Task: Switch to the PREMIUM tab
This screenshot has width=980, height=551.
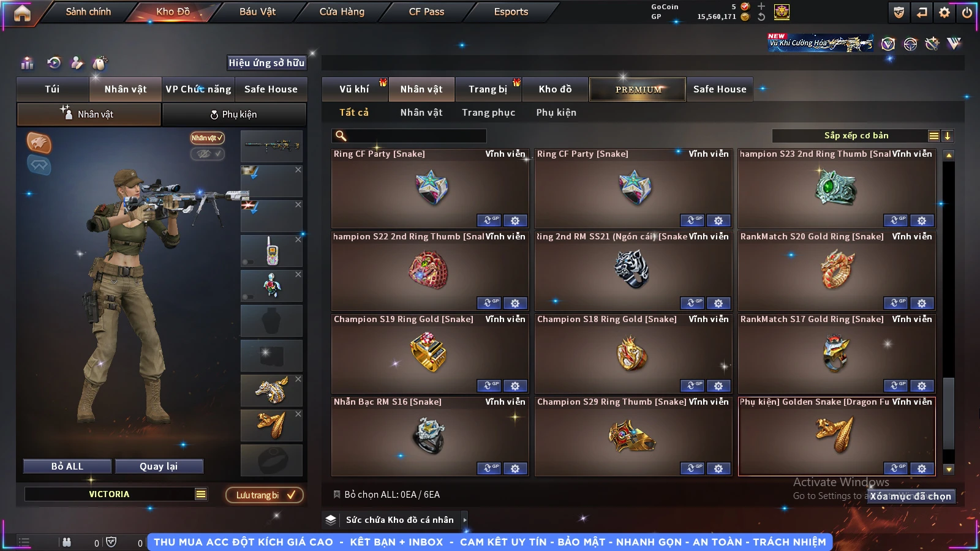Action: pos(638,89)
